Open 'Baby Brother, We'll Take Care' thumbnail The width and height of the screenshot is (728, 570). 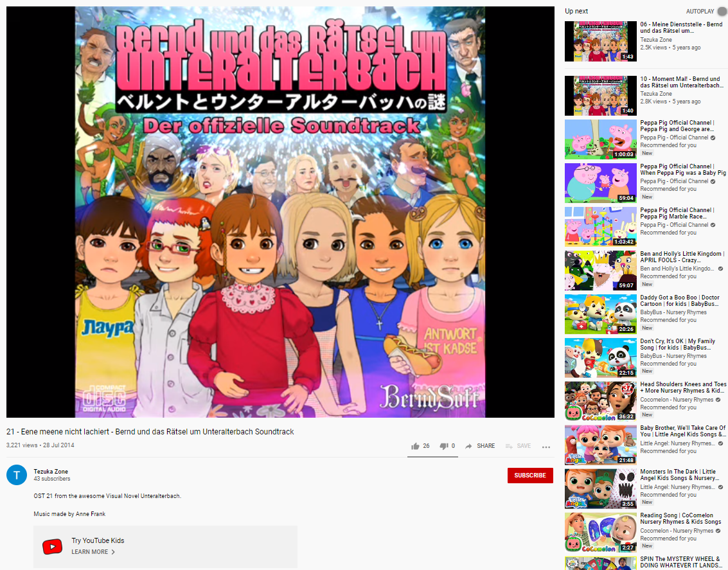600,445
